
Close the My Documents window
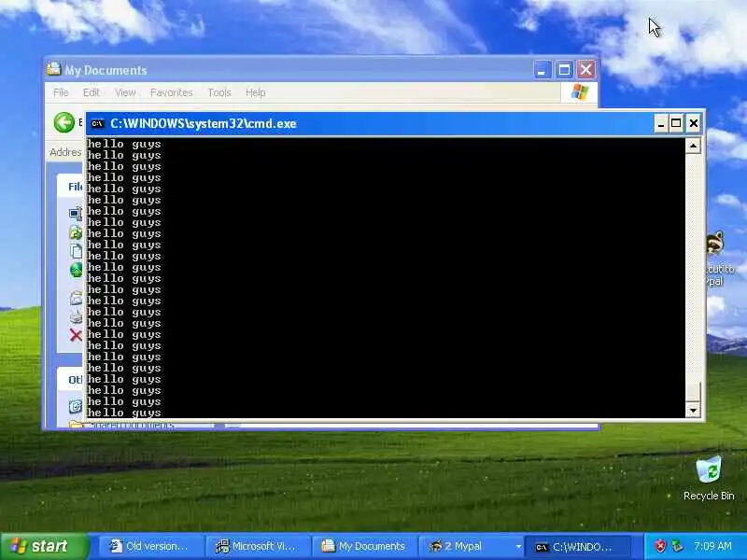click(x=586, y=70)
